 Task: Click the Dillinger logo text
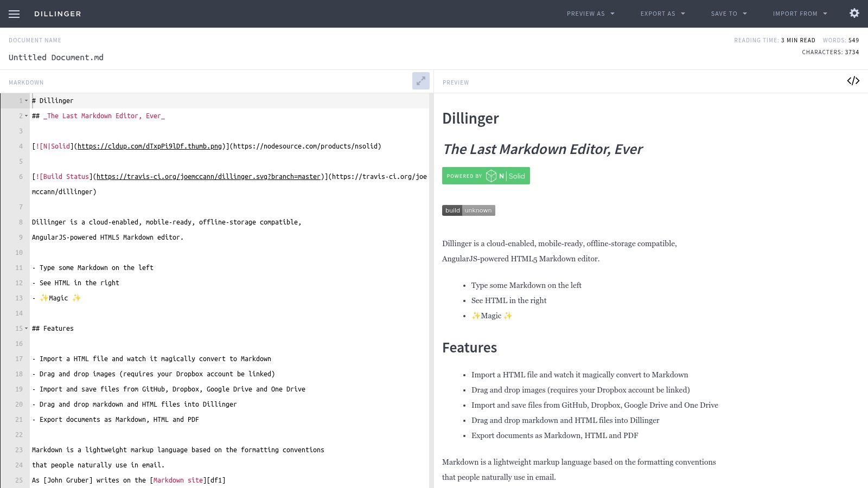tap(58, 14)
